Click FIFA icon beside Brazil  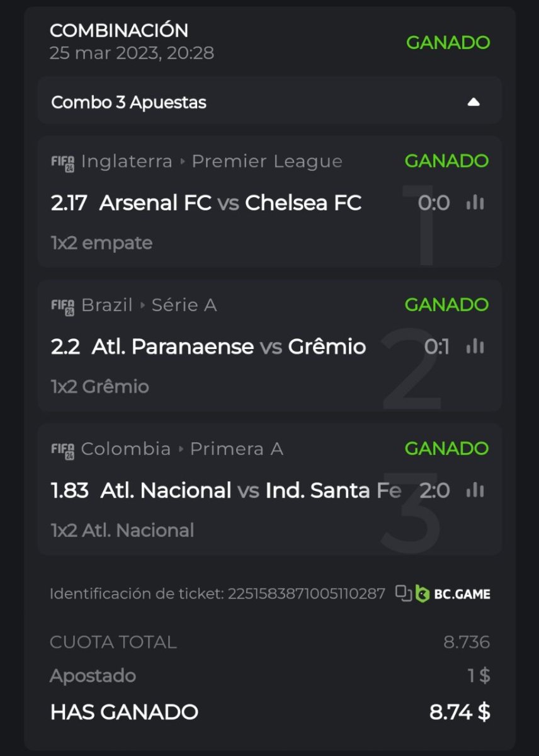[62, 306]
